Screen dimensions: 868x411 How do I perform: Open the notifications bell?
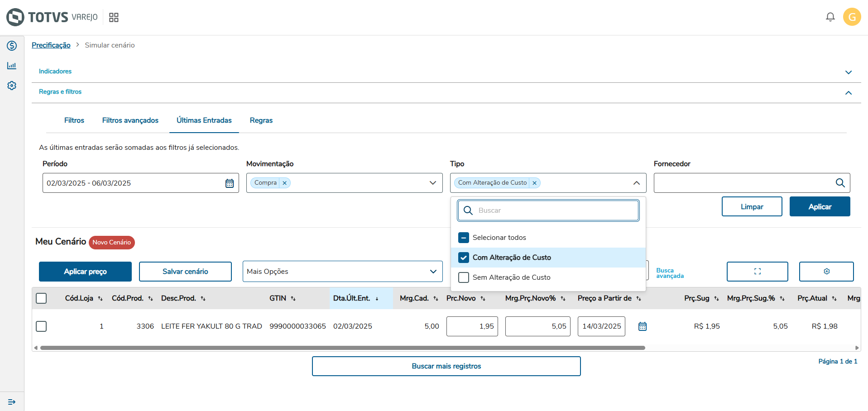coord(830,17)
